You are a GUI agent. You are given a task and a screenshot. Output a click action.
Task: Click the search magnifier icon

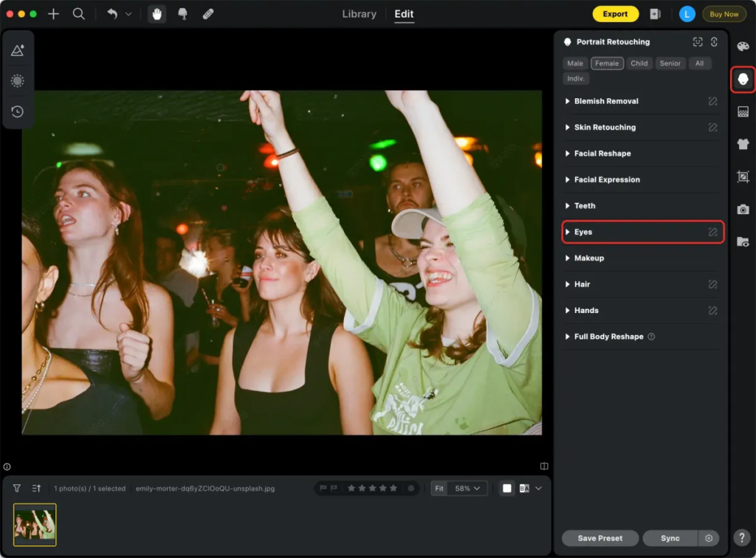[78, 14]
